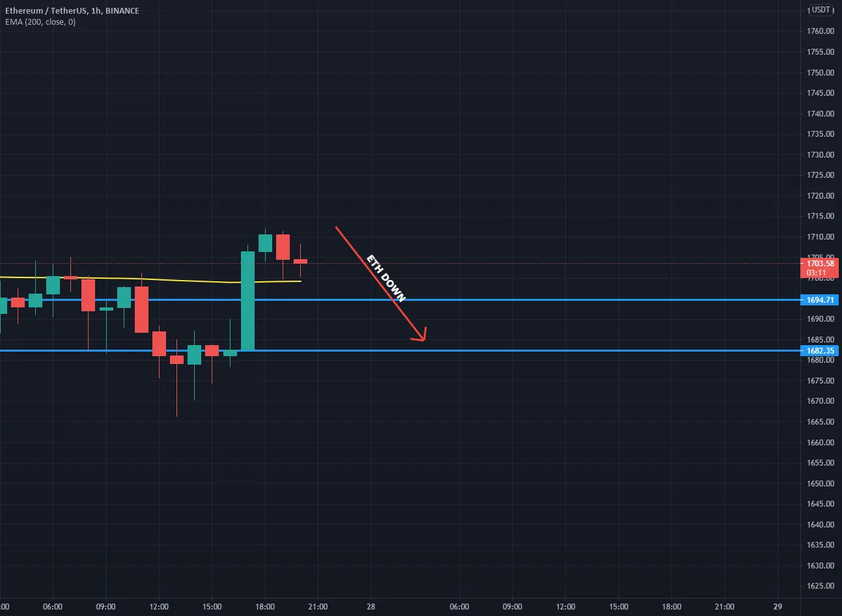The width and height of the screenshot is (842, 616).
Task: Click the 1735.00 price axis label
Action: click(x=820, y=134)
